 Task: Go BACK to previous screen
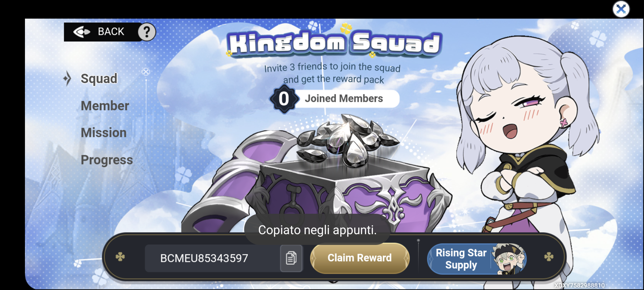[111, 32]
